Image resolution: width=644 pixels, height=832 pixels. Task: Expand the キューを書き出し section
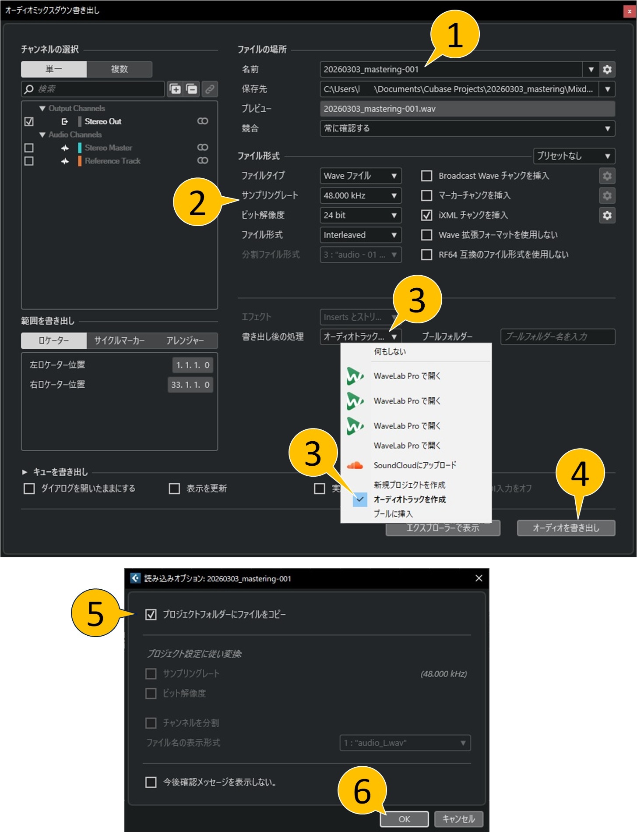click(x=25, y=472)
